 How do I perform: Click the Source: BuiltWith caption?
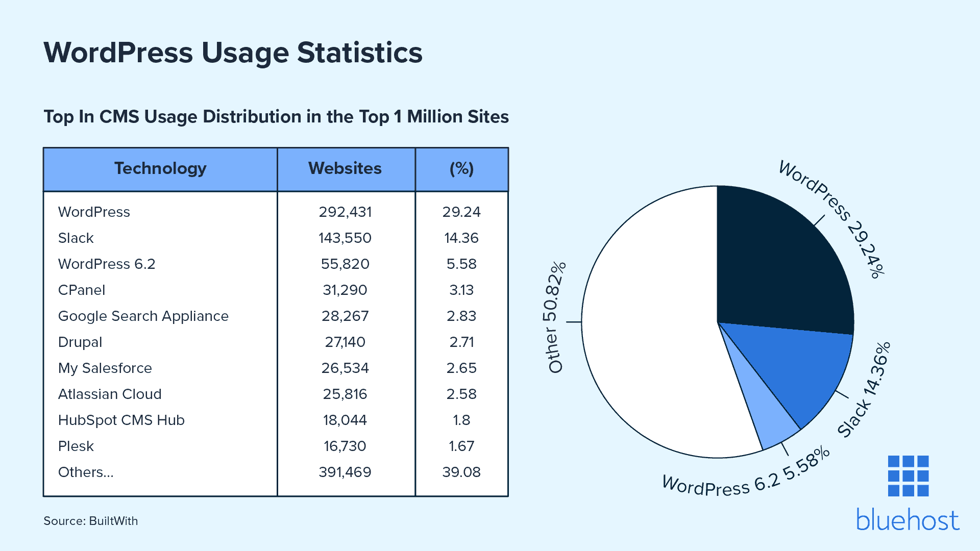pos(90,521)
